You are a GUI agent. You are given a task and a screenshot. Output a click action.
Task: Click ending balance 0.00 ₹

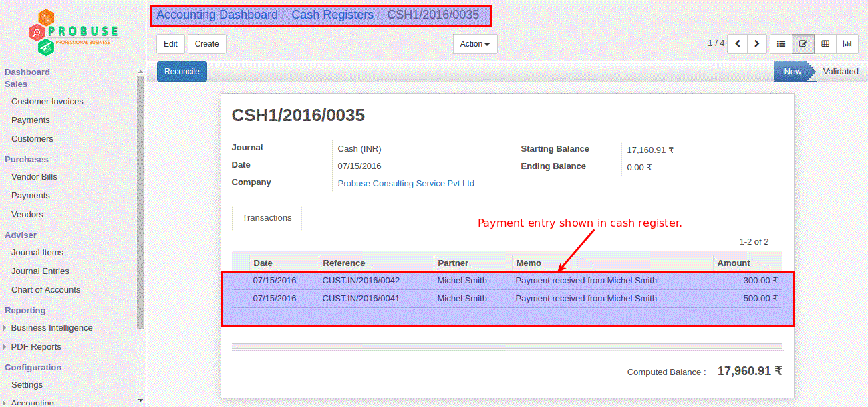pos(639,168)
